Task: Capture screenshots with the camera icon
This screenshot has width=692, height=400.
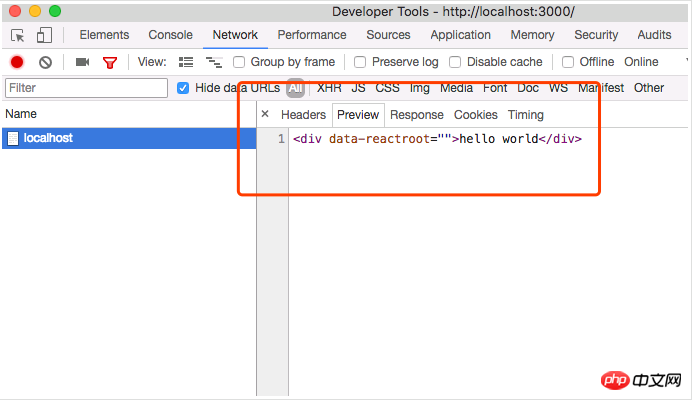Action: click(x=82, y=62)
